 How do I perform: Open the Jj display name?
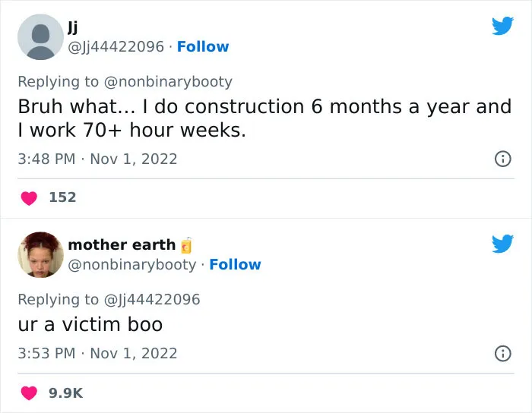[x=73, y=27]
